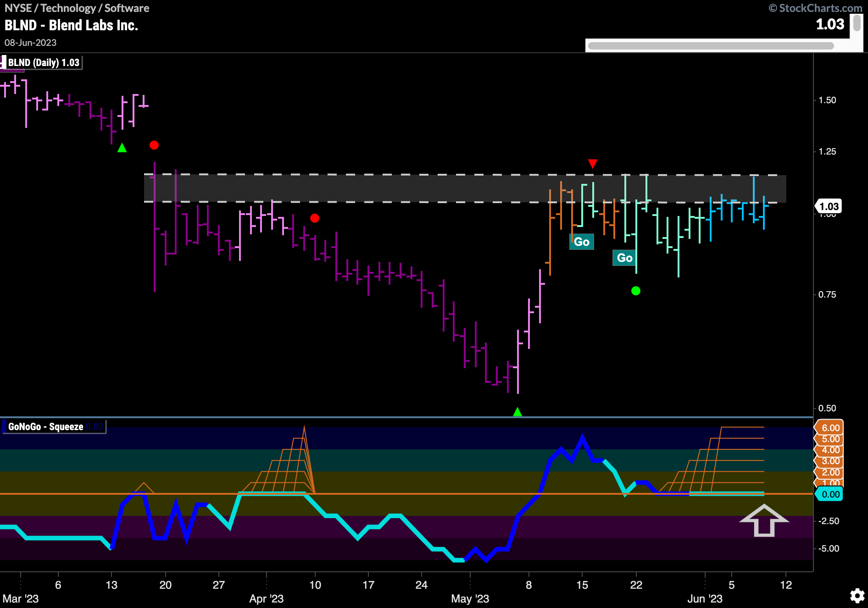Click the "May '23" month label

pyautogui.click(x=470, y=599)
